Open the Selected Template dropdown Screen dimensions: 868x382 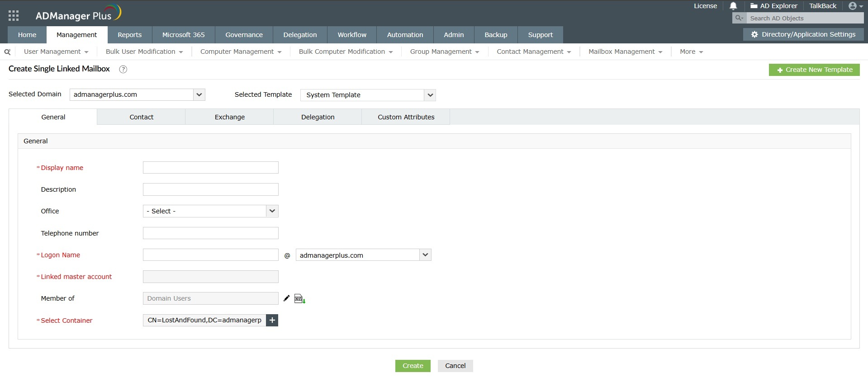click(x=368, y=95)
